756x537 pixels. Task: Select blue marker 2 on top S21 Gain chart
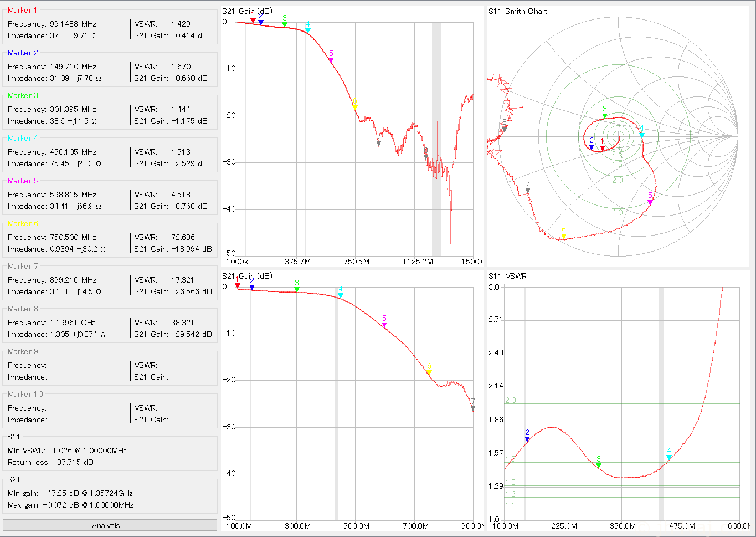coord(261,22)
